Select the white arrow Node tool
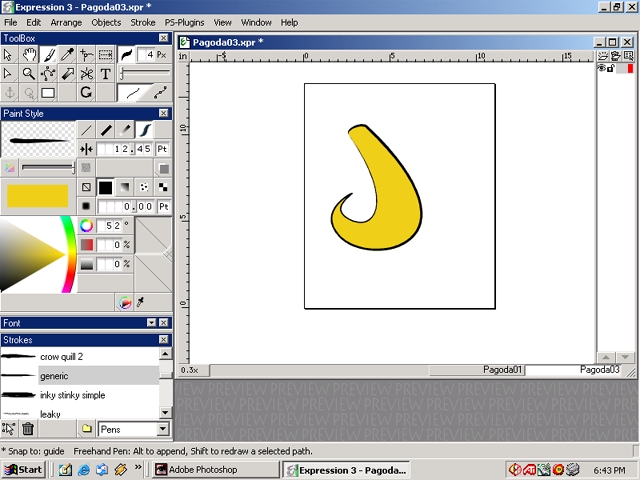 [x=8, y=73]
